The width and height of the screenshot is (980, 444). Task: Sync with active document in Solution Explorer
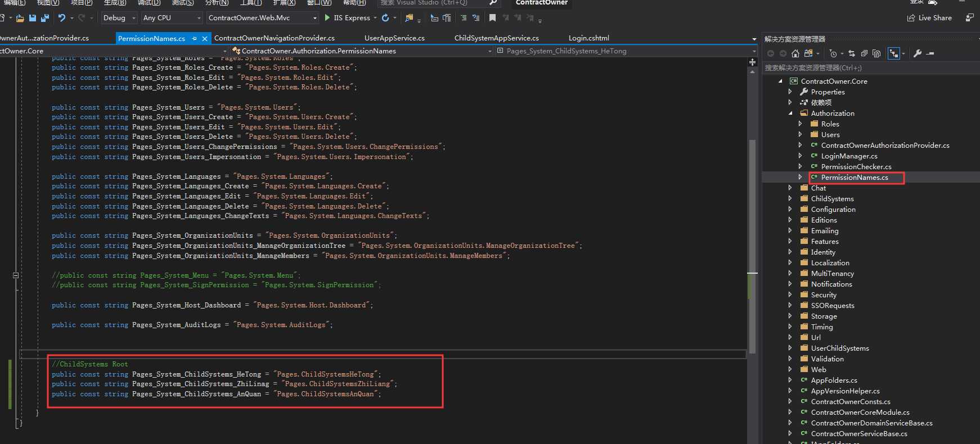tap(852, 53)
